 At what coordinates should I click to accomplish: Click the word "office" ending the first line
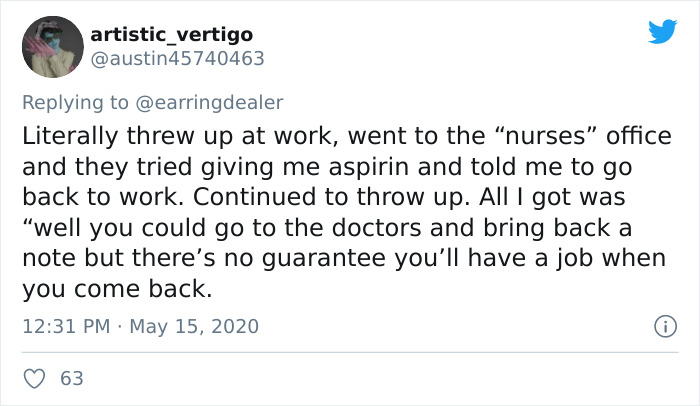pyautogui.click(x=639, y=136)
